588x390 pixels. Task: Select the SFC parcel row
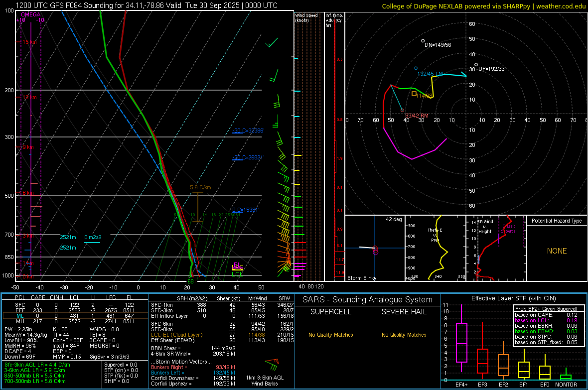coord(75,305)
